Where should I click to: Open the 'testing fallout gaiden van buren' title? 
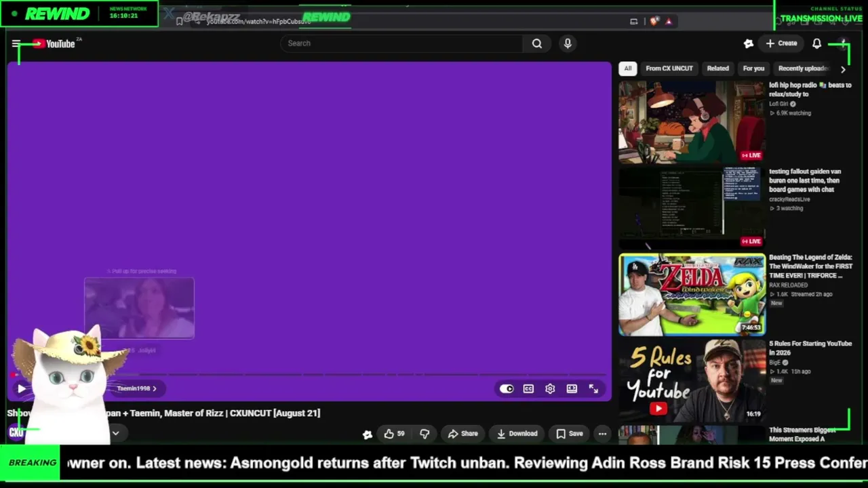(x=805, y=180)
